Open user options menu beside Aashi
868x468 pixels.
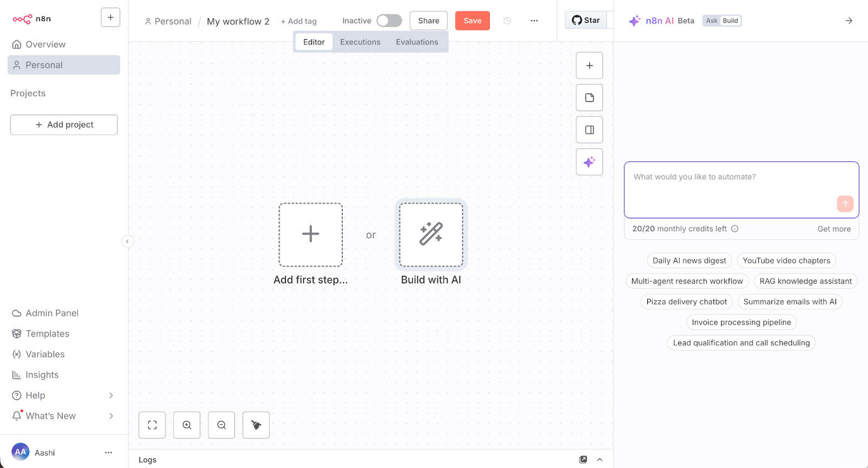(108, 453)
